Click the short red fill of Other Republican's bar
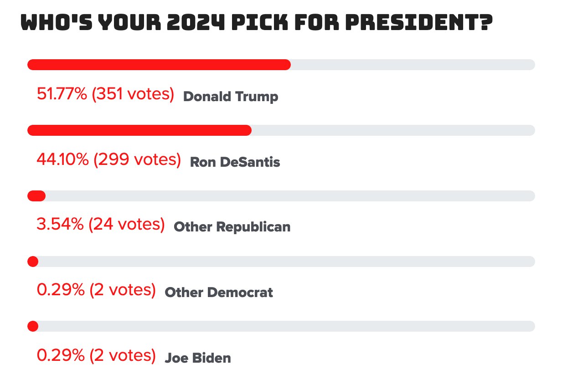 (x=36, y=196)
